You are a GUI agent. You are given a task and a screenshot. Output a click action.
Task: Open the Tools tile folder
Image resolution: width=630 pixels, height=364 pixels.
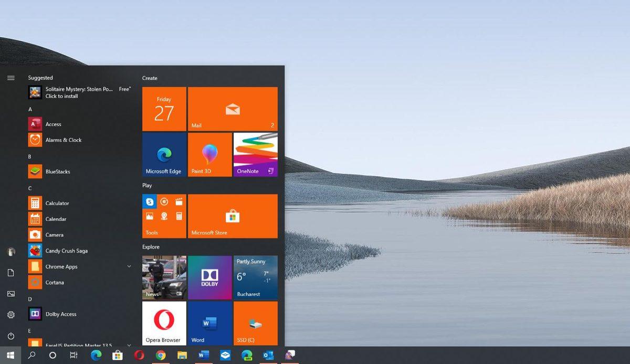[164, 216]
